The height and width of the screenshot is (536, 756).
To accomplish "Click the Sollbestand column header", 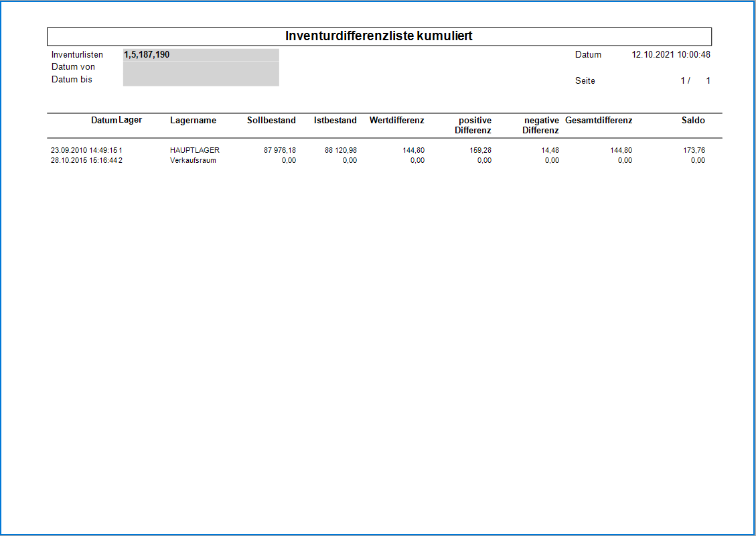I will click(271, 121).
